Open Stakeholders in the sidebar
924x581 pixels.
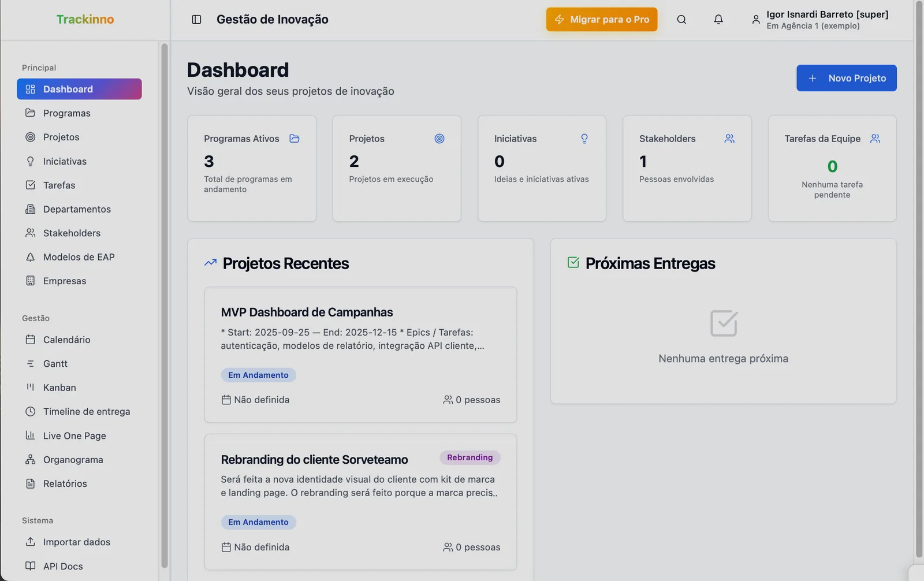click(79, 233)
